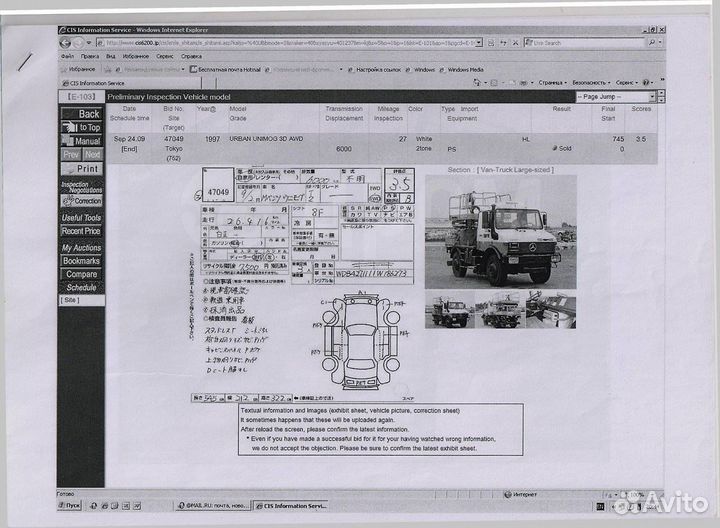Click the Интернет zone status indicator

(521, 494)
